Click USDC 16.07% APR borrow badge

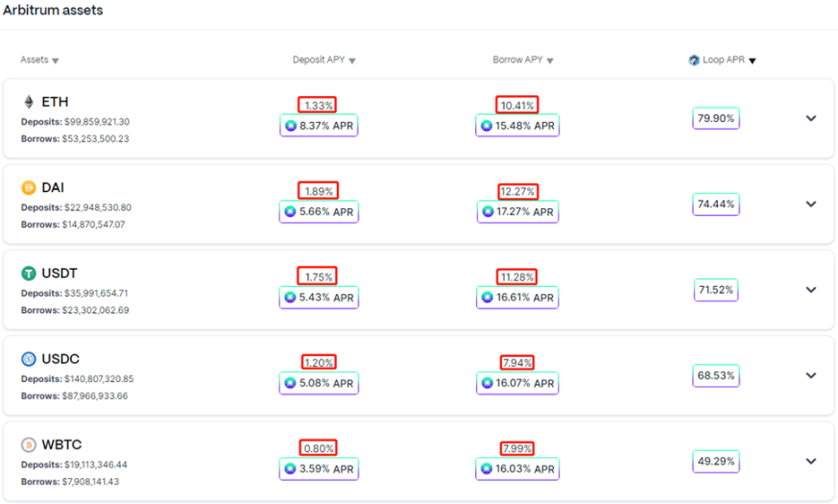517,383
